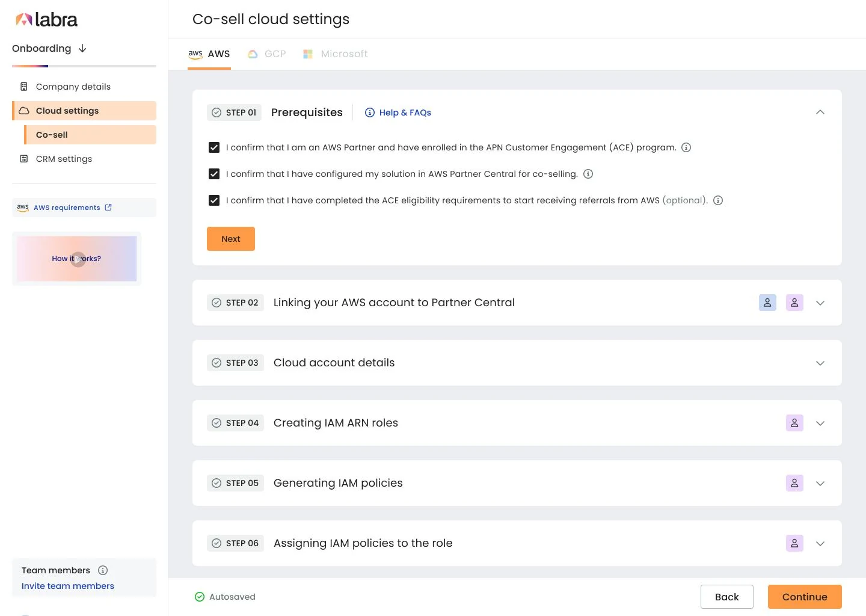The image size is (866, 616).
Task: Click the blue user icon on Step 02
Action: click(767, 303)
